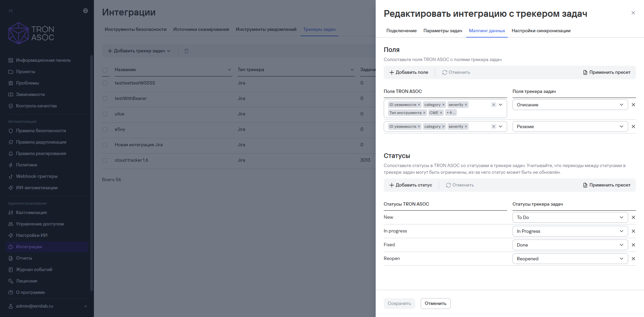Expand the Название column filter chevron
The width and height of the screenshot is (644, 317).
click(229, 70)
